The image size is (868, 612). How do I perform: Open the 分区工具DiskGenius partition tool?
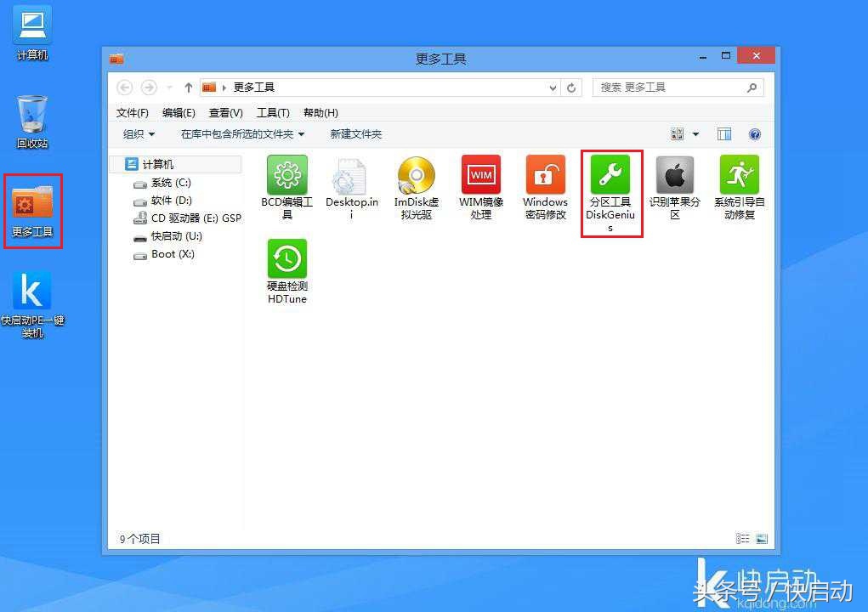[610, 184]
